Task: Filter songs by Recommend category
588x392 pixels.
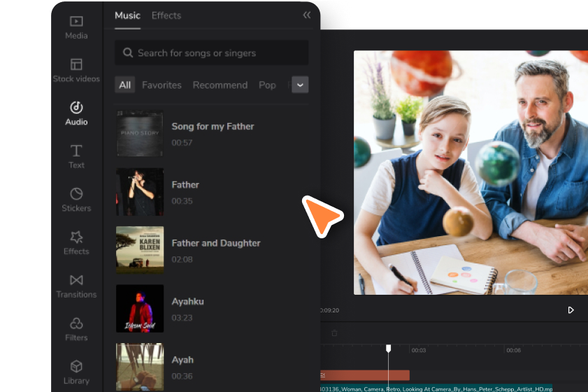Action: pos(220,85)
